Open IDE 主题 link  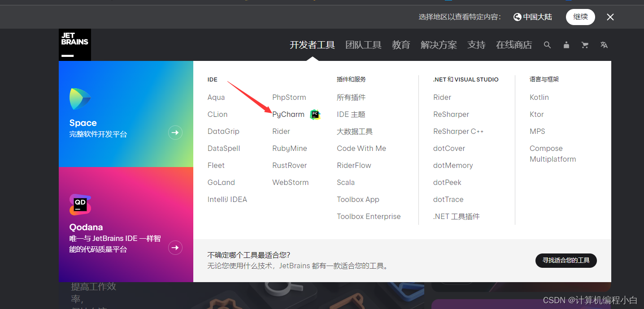click(351, 114)
